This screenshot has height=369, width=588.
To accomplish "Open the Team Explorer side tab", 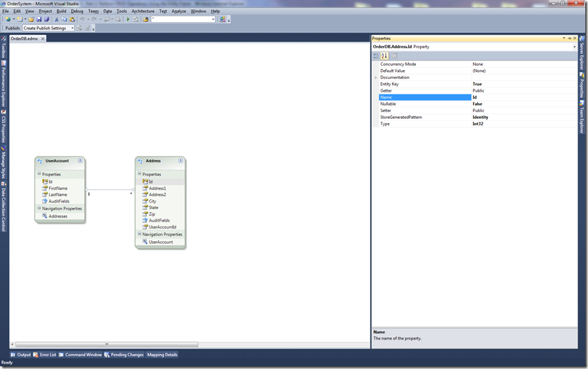I will click(x=582, y=118).
